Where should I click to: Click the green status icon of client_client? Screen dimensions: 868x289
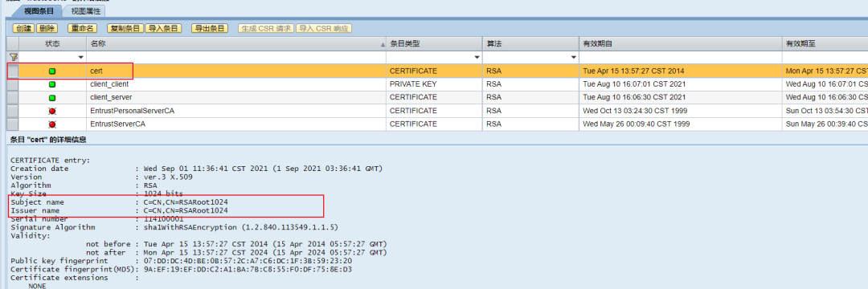(52, 84)
